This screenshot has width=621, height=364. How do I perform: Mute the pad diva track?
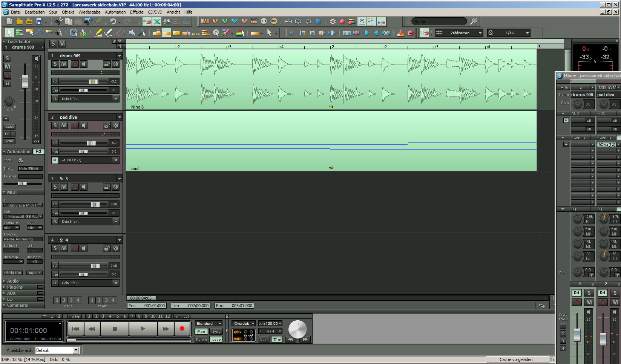pos(64,125)
